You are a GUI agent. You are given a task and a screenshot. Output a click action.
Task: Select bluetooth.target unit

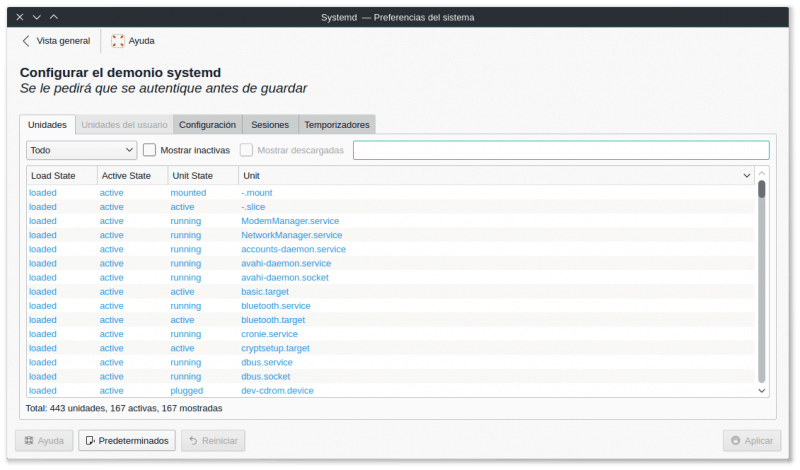pos(391,320)
